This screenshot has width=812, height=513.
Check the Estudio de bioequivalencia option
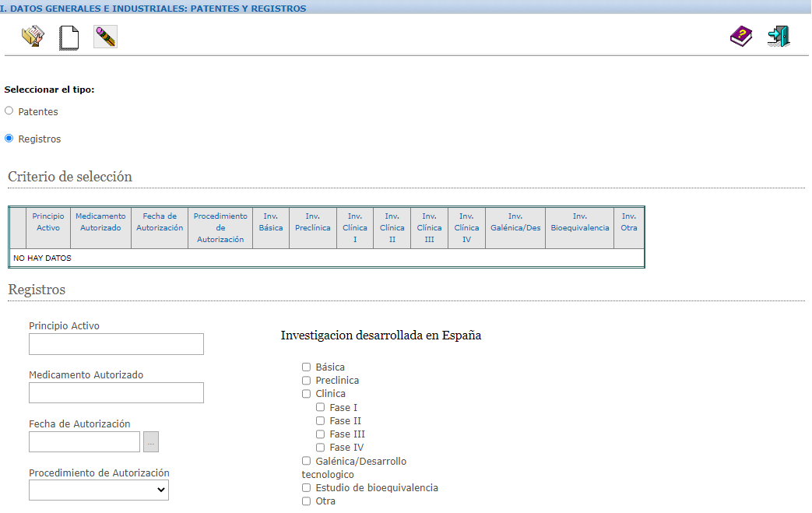[306, 488]
